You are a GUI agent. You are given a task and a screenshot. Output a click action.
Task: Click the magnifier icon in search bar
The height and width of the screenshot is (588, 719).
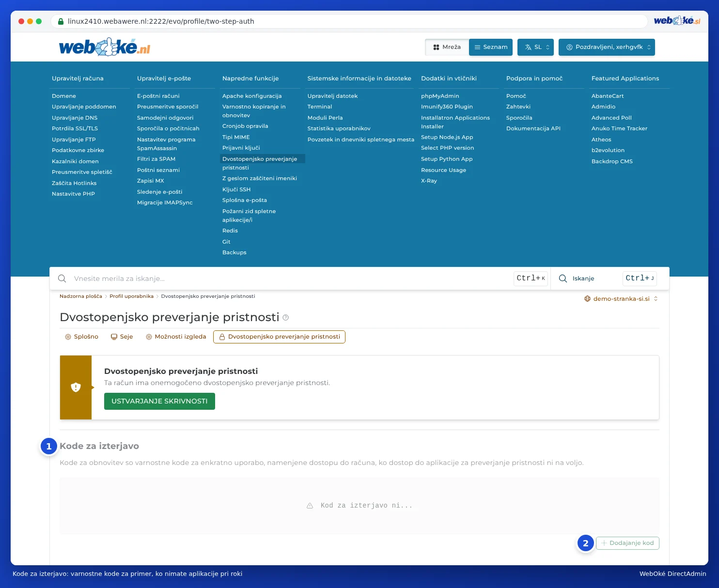(x=62, y=279)
